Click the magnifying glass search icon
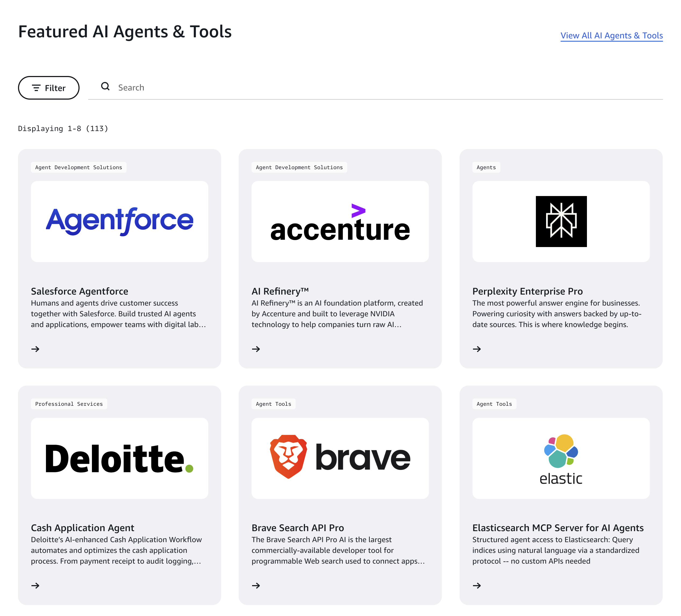681x616 pixels. 105,87
